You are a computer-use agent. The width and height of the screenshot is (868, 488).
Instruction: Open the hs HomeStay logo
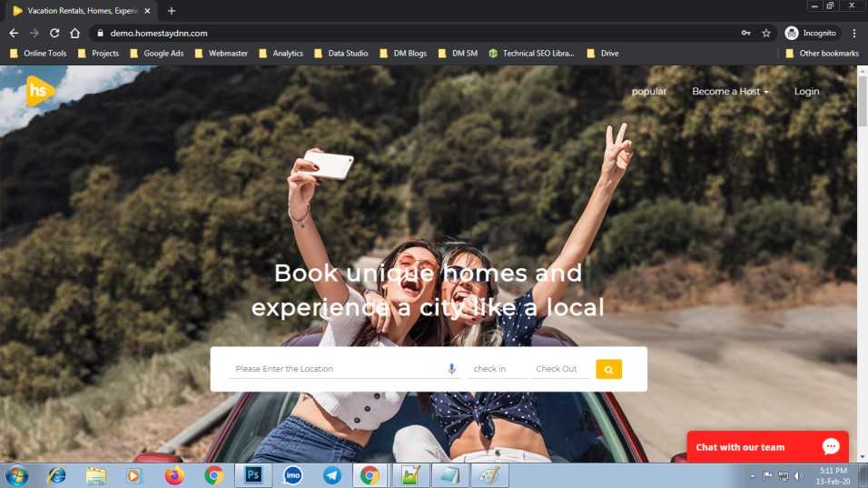coord(40,90)
